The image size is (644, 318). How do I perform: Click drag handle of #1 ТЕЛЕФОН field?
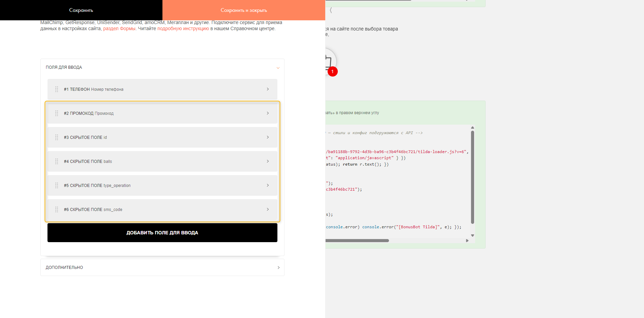click(57, 89)
